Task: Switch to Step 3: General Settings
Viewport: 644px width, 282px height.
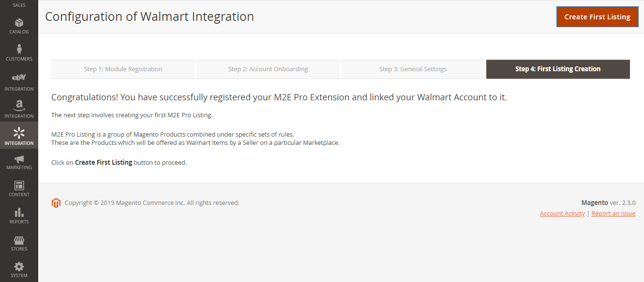Action: [413, 69]
